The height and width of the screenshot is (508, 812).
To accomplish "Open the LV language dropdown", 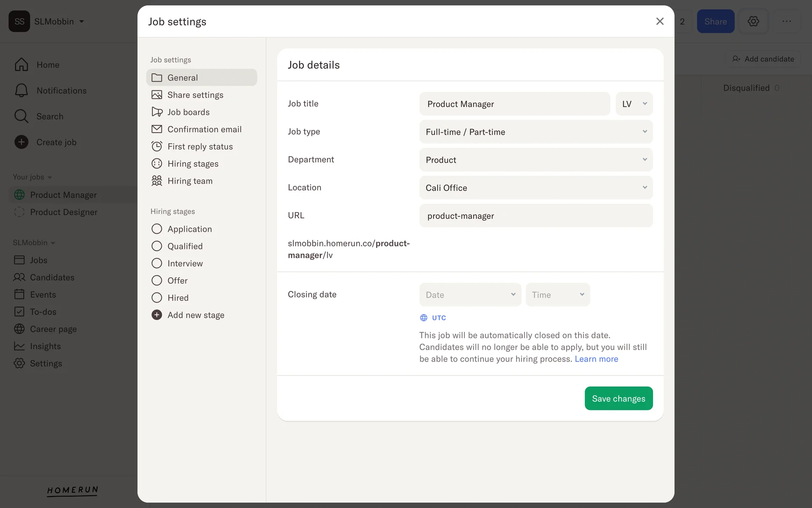I will 634,104.
